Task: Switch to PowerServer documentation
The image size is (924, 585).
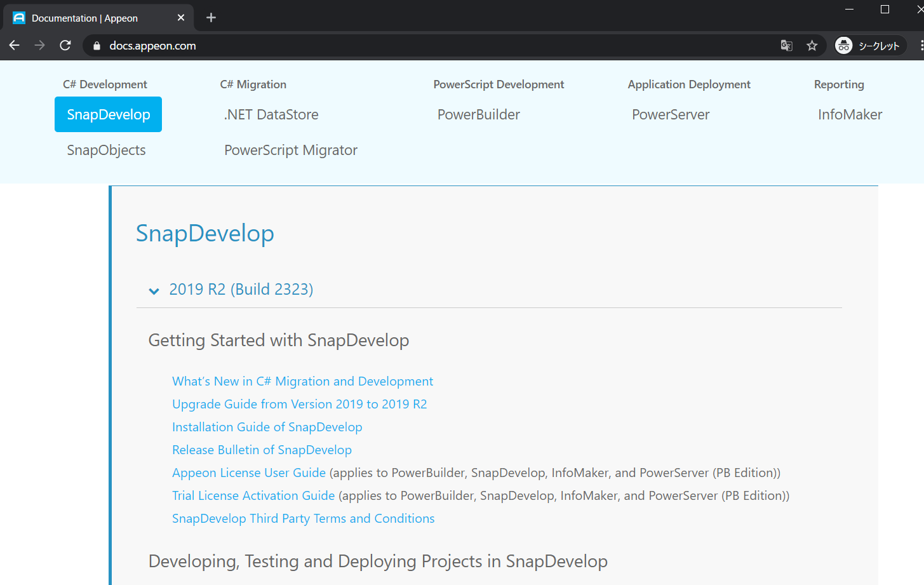Action: (670, 114)
